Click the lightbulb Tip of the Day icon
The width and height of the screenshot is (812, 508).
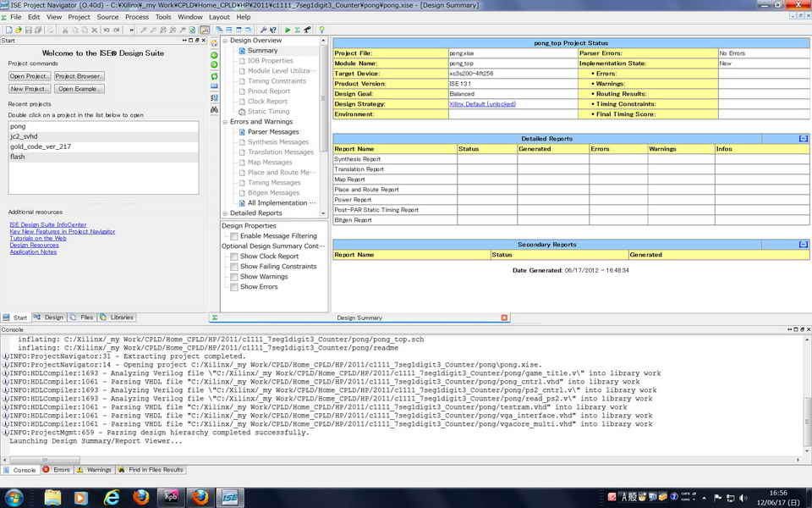(x=321, y=30)
